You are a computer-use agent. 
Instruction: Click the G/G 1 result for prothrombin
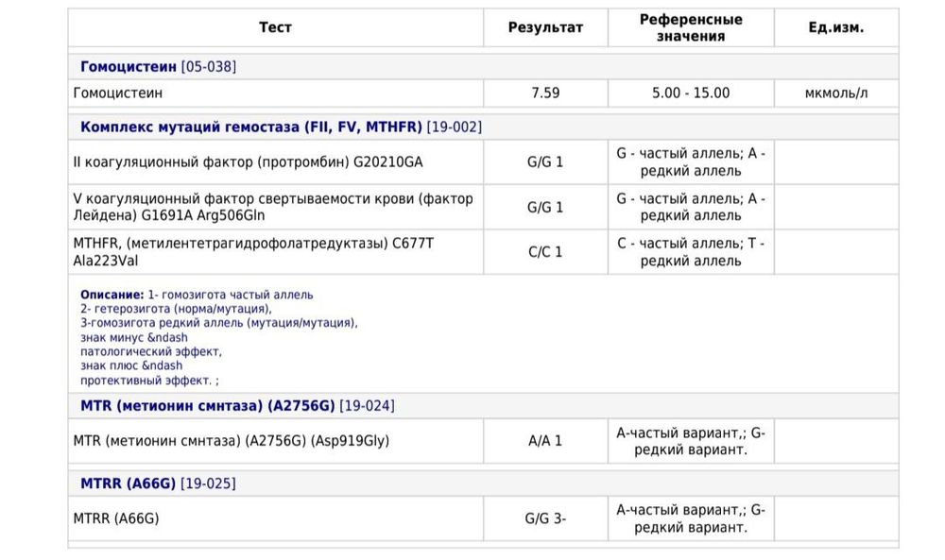pos(545,161)
